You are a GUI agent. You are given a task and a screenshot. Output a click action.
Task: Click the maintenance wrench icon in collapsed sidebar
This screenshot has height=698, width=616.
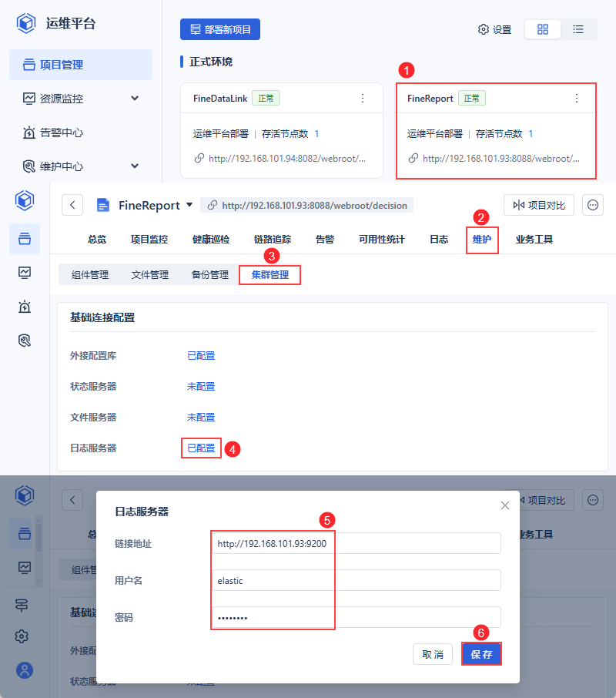point(25,341)
